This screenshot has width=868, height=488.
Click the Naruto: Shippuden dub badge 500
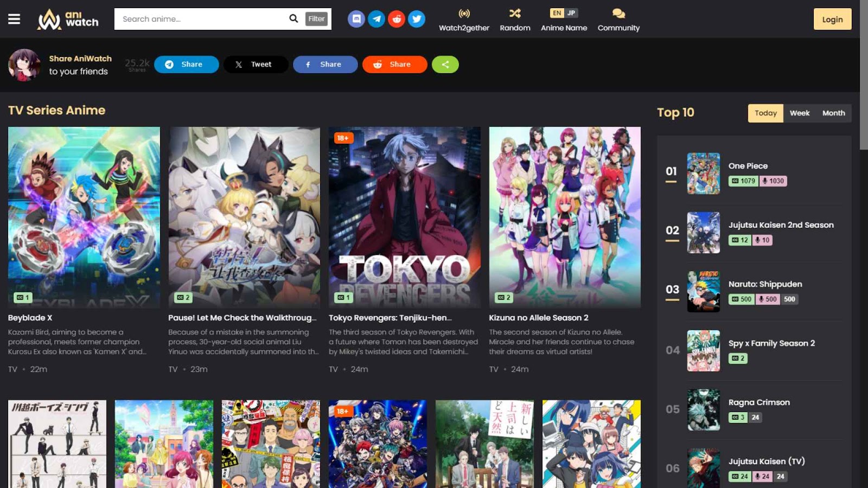tap(768, 299)
